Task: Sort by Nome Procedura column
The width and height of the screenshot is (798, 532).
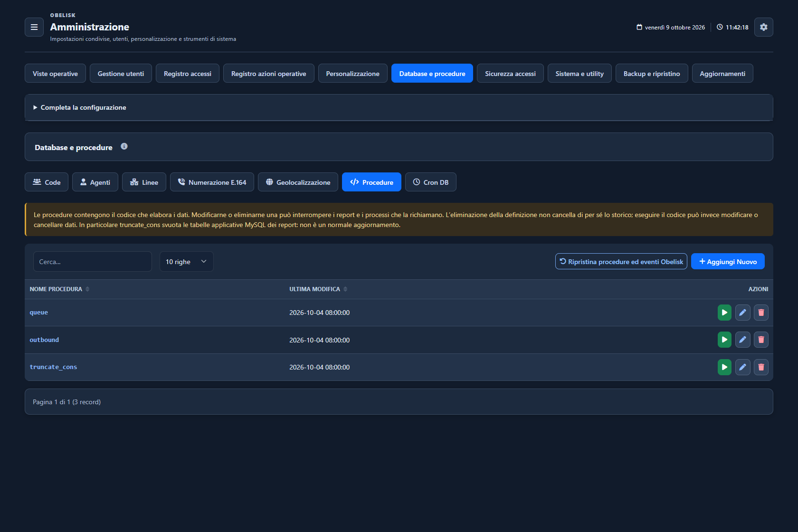Action: (59, 289)
